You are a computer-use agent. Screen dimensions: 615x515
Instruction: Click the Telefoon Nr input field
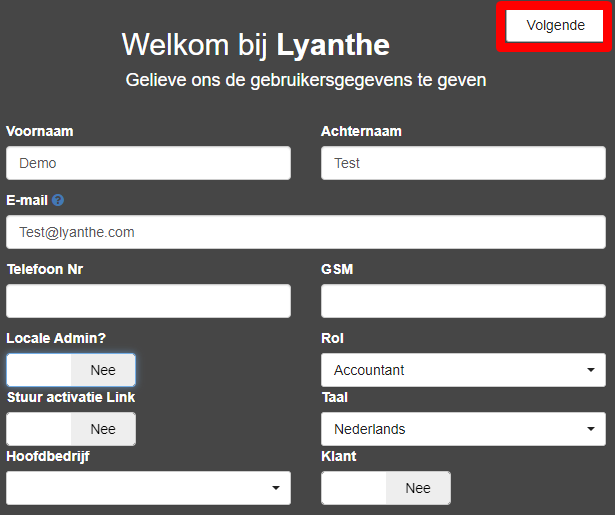148,301
